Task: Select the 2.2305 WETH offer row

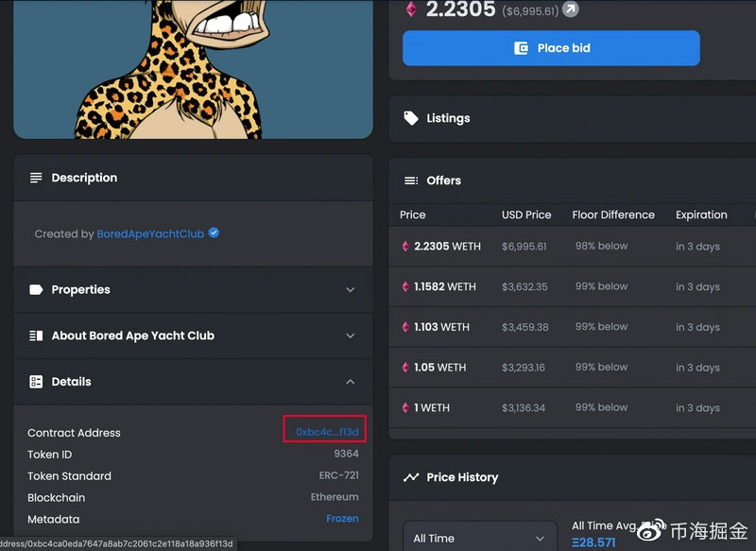Action: (573, 247)
